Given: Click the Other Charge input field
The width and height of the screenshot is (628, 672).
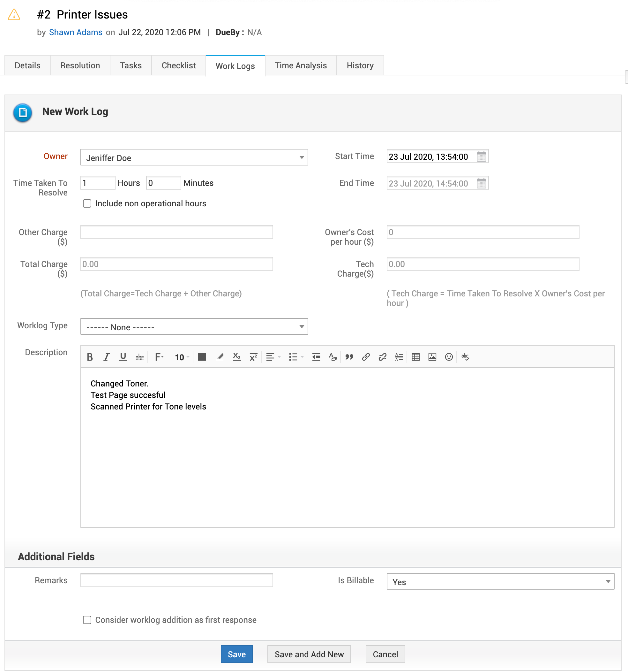Looking at the screenshot, I should click(177, 232).
